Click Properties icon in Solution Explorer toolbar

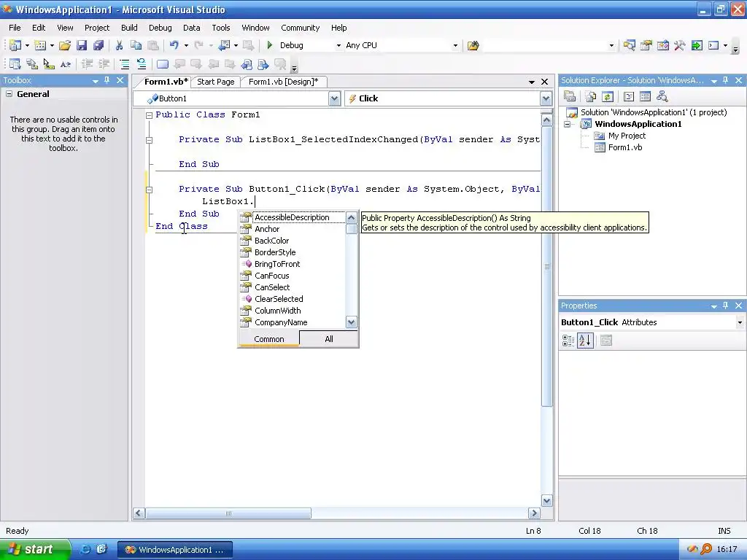point(570,97)
